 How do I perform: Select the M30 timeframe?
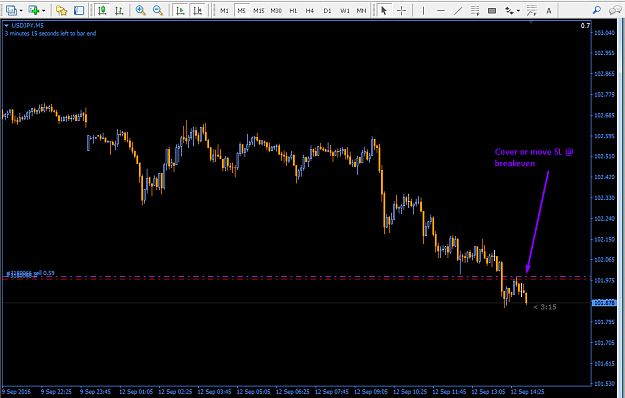(276, 11)
